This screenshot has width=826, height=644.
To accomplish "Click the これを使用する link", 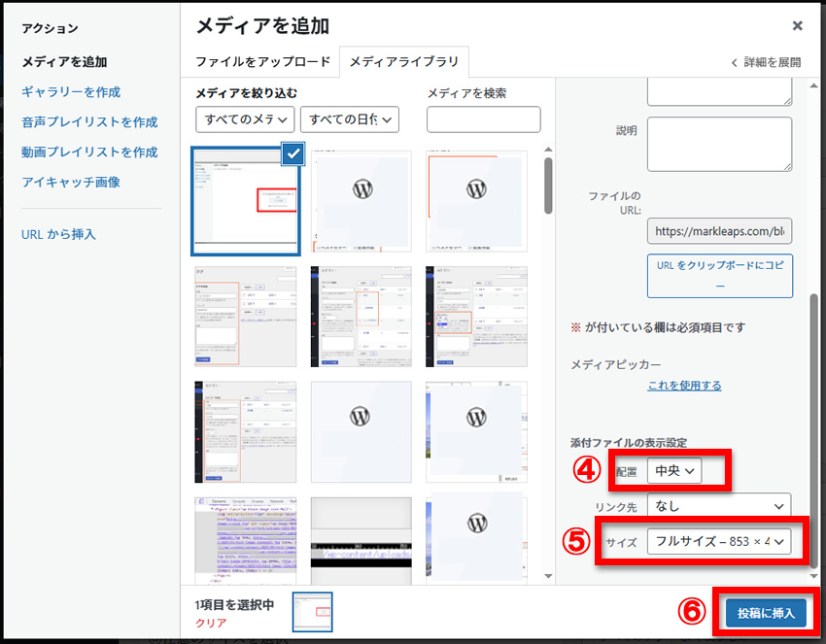I will [684, 386].
